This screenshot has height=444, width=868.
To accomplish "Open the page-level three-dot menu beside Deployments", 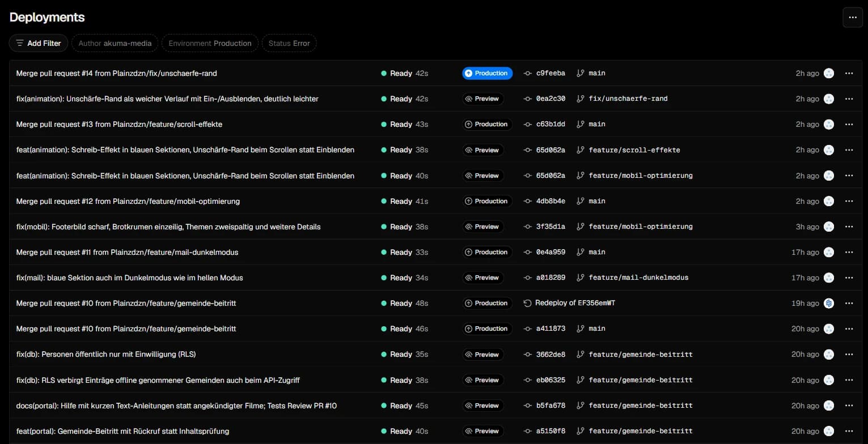I will 852,18.
